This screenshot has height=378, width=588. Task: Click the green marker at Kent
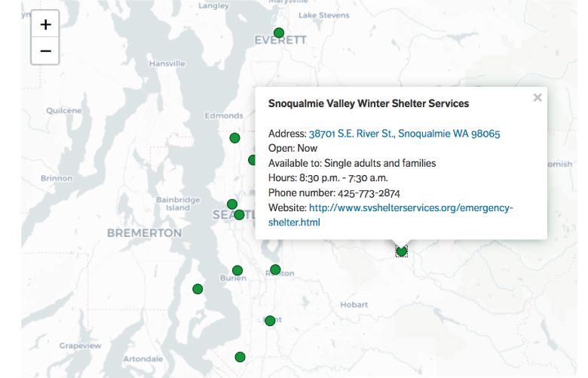270,321
